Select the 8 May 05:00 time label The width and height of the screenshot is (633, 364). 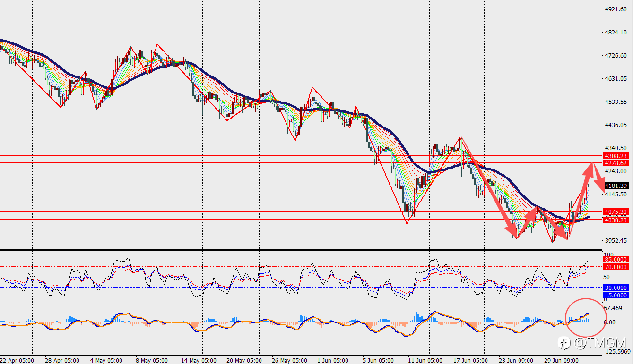(151, 360)
